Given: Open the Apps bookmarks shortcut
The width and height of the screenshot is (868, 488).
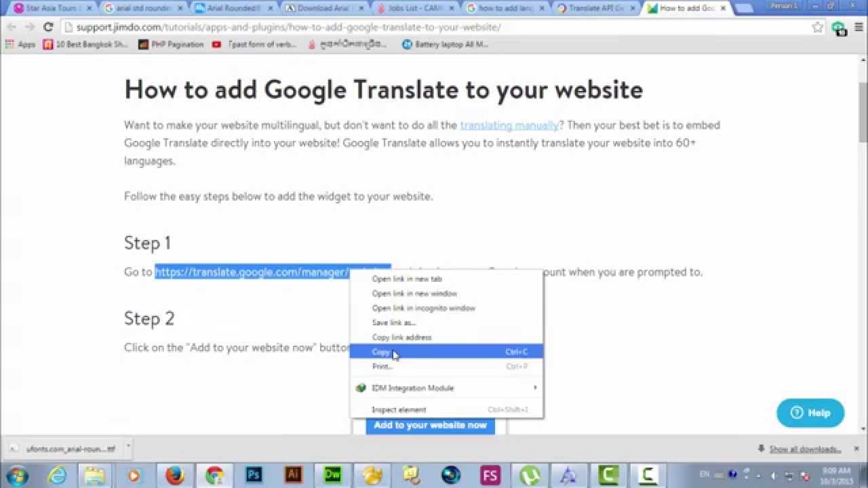Looking at the screenshot, I should click(20, 44).
